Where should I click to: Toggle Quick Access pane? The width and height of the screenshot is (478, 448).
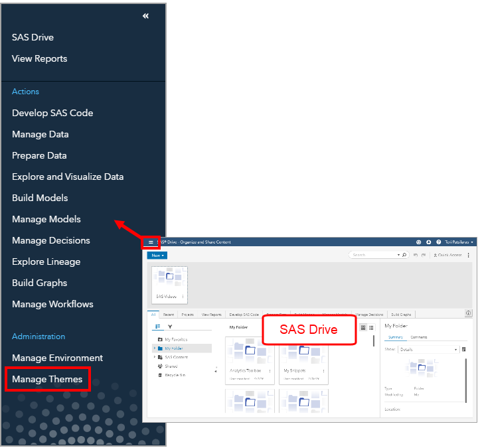pos(447,255)
